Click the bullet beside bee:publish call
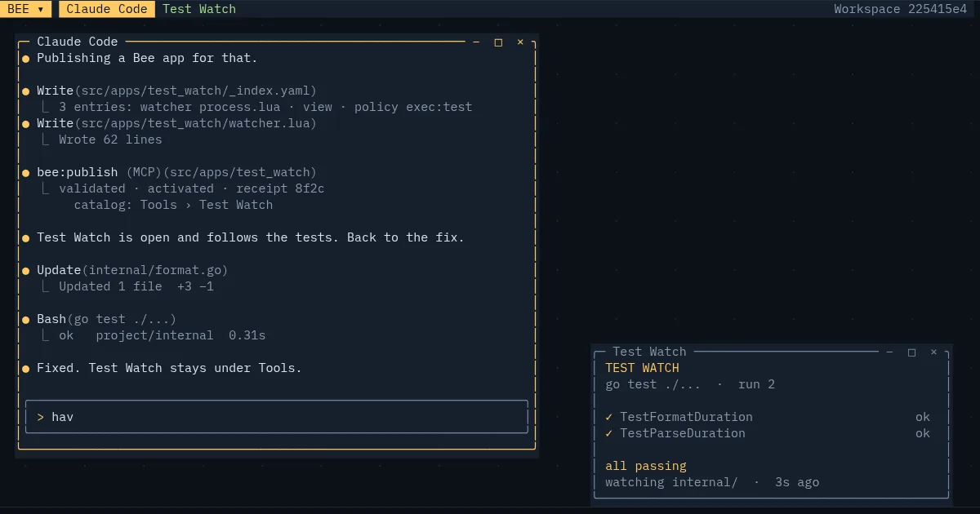This screenshot has width=980, height=514. 26,173
